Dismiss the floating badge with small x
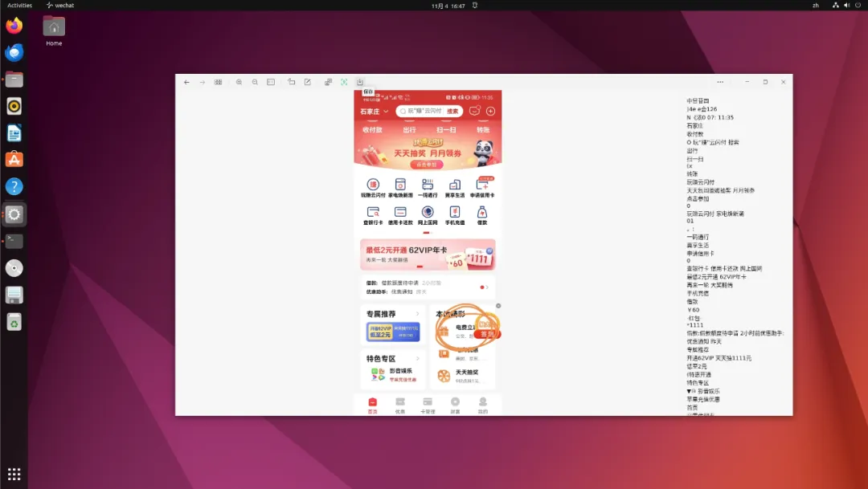The height and width of the screenshot is (489, 868). pos(498,305)
